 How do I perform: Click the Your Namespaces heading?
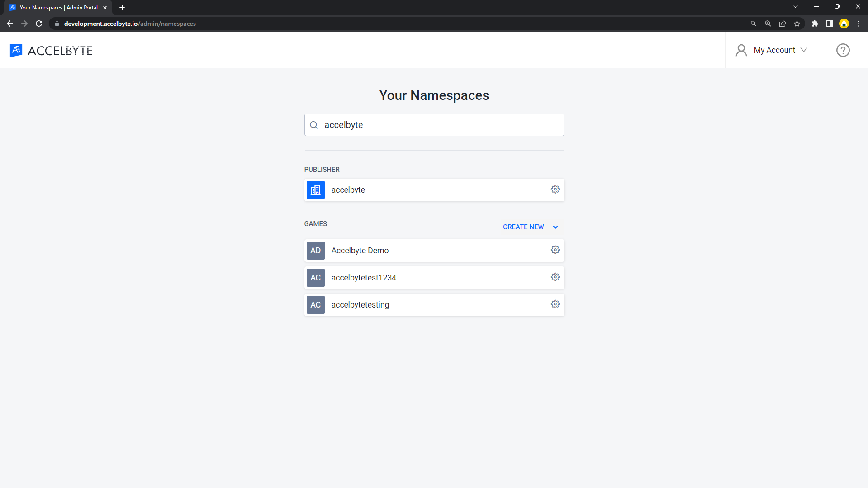[x=434, y=95]
